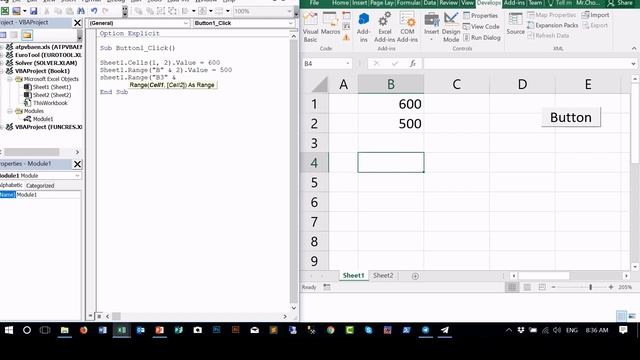Select column C header
The image size is (640, 360).
pos(456,84)
